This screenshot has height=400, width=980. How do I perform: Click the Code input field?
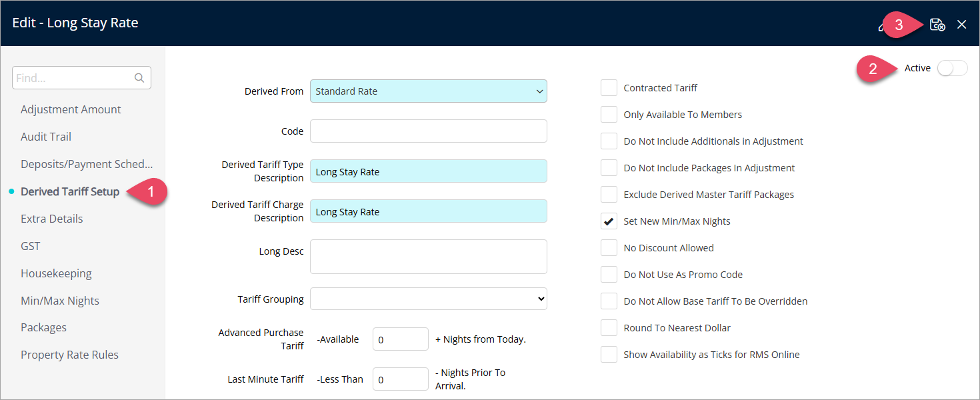[x=428, y=131]
